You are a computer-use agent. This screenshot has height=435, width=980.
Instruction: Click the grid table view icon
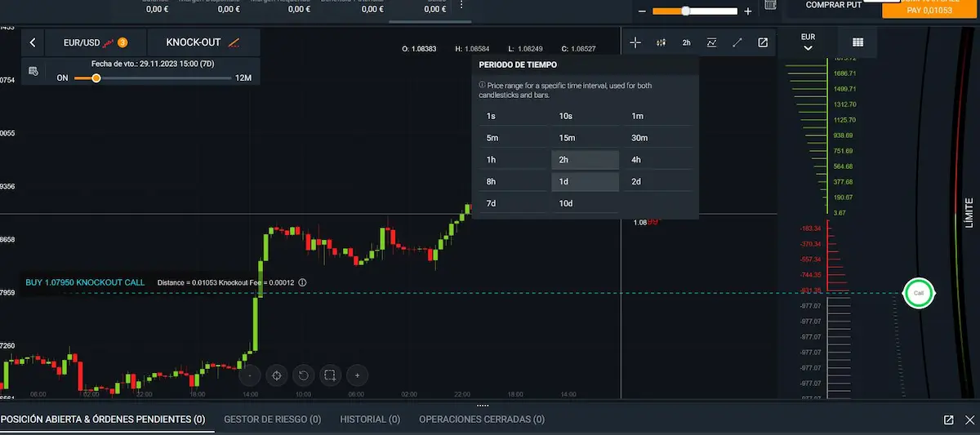(857, 42)
